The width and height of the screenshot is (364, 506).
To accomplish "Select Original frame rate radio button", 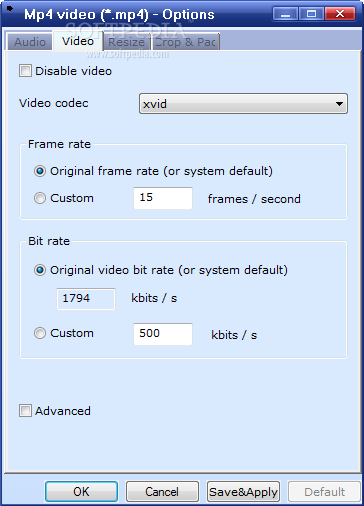I will coord(40,171).
